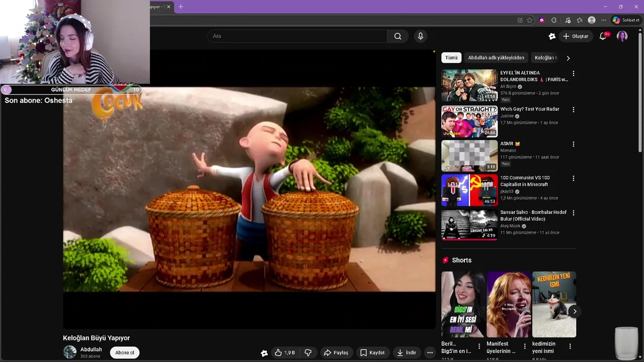Screen dimensions: 644x362
Task: Click the search magnifier button
Action: pyautogui.click(x=397, y=36)
